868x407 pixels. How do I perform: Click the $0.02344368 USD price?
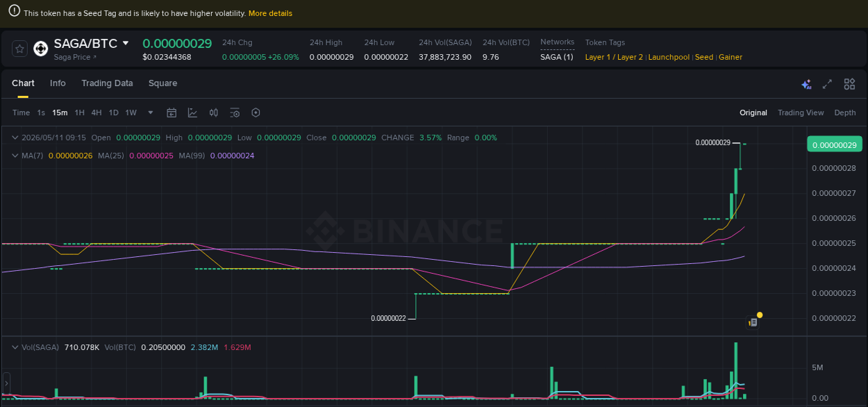point(167,57)
